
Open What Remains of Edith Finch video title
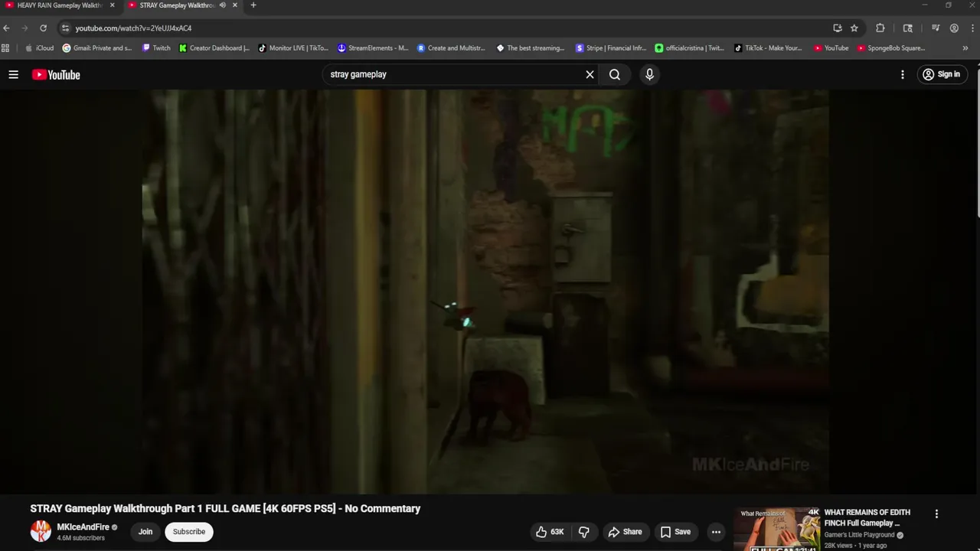pos(867,518)
